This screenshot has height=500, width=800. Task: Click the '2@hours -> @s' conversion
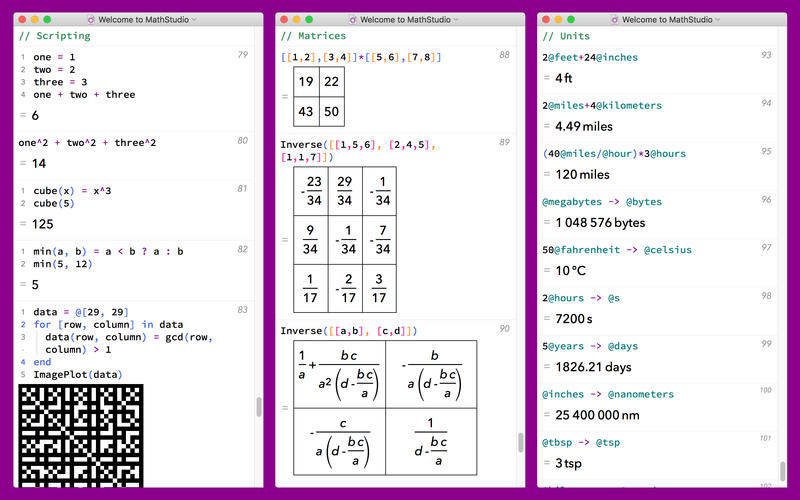(581, 298)
